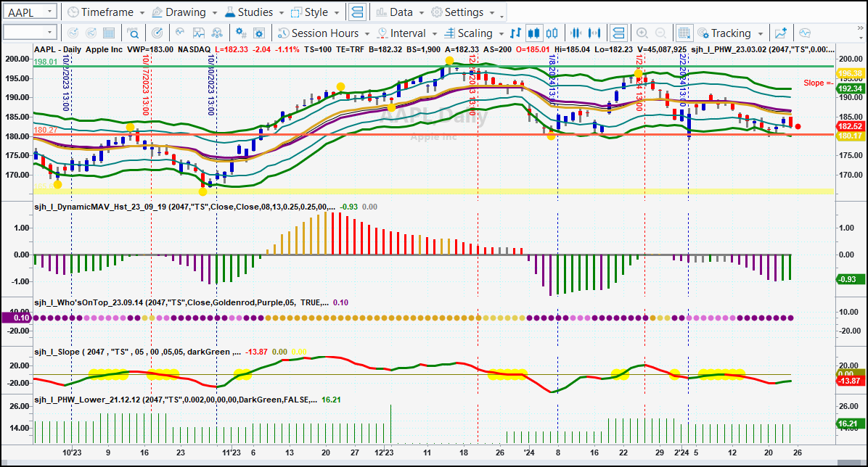Expand the Interval dropdown arrow

(434, 34)
